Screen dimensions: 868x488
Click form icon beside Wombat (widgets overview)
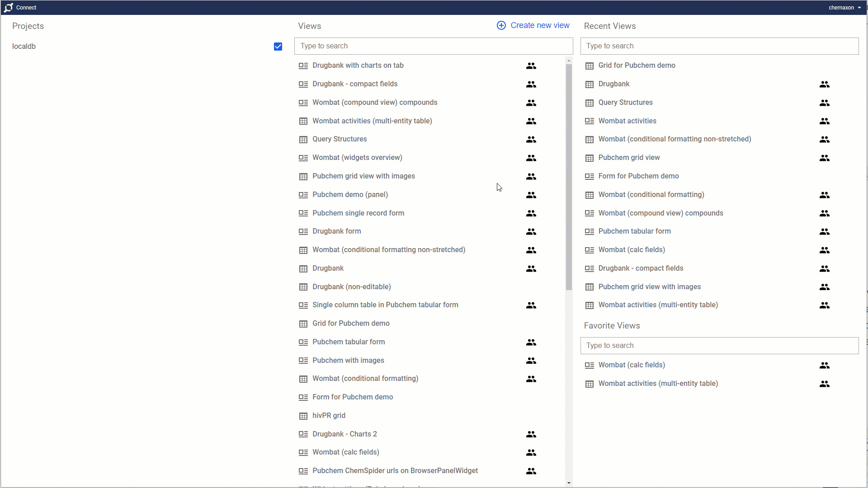tap(303, 158)
